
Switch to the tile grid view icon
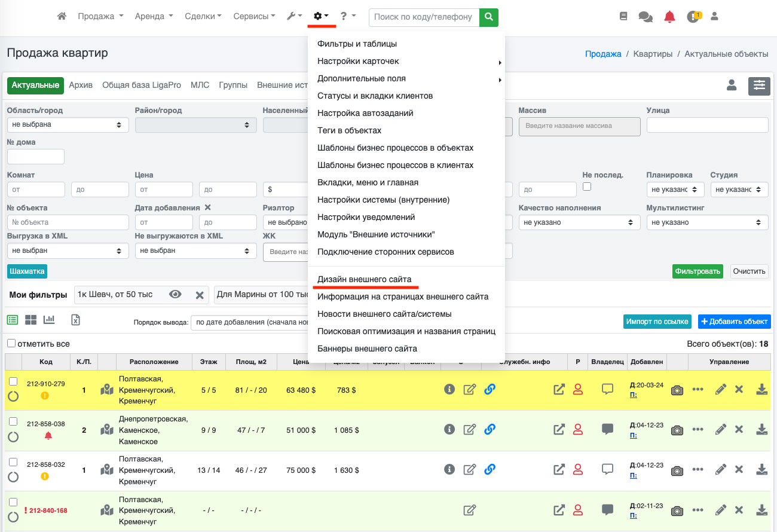point(30,320)
